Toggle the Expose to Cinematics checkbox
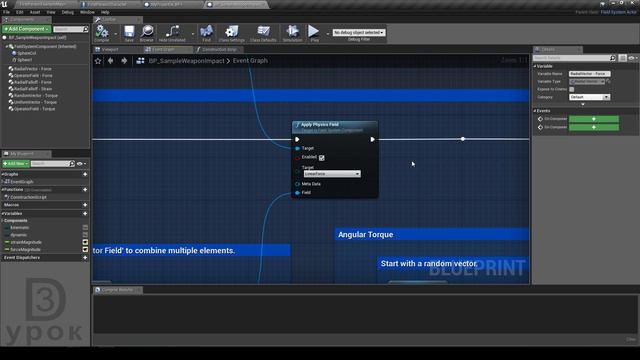This screenshot has width=640, height=360. [x=571, y=89]
